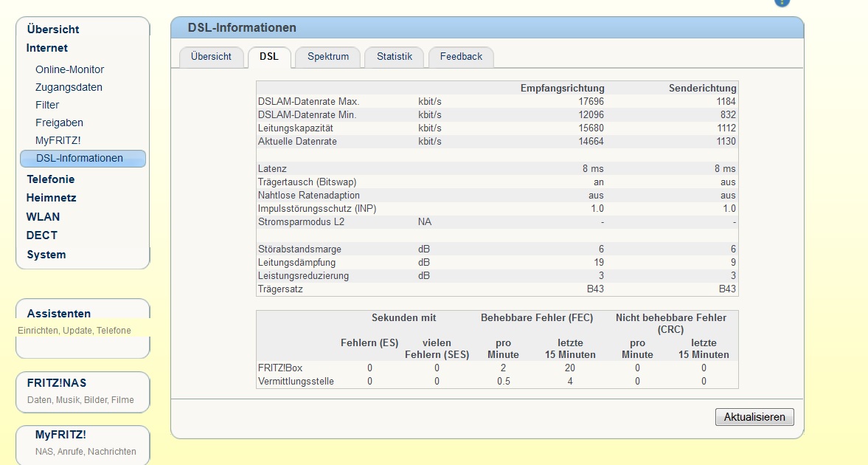The image size is (868, 465).
Task: Go to Zugangsdaten settings
Action: [69, 87]
